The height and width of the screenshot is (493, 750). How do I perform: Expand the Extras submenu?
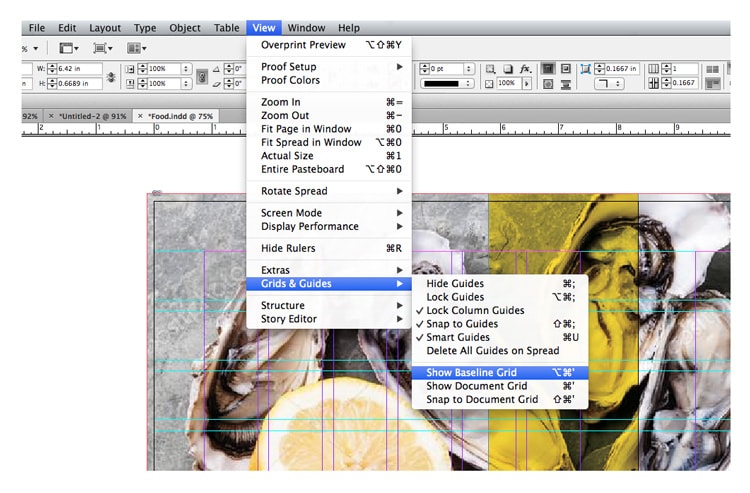tap(329, 270)
